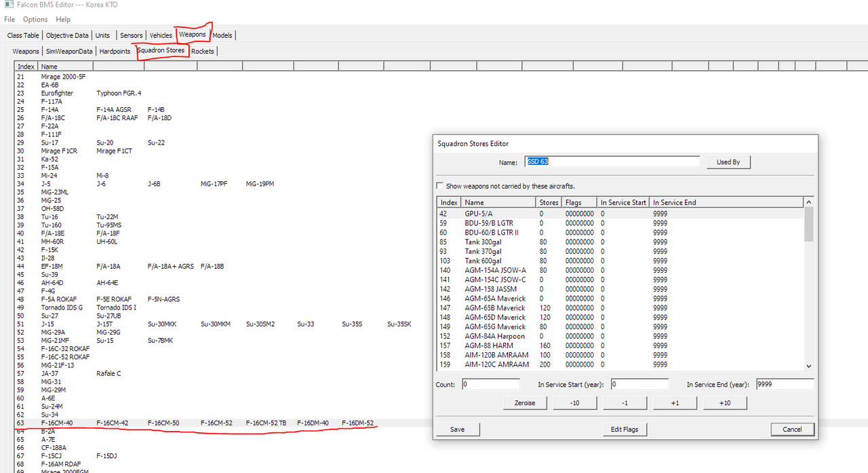This screenshot has height=473, width=868.
Task: Toggle Show weapons not carried checkbox
Action: 440,186
